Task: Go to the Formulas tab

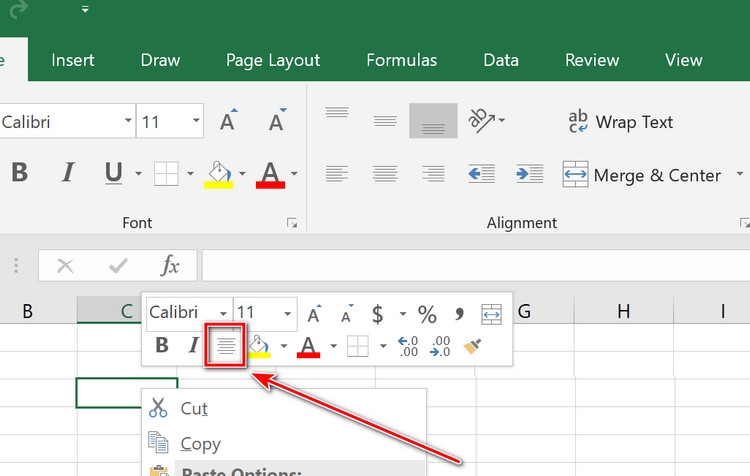Action: 401,60
